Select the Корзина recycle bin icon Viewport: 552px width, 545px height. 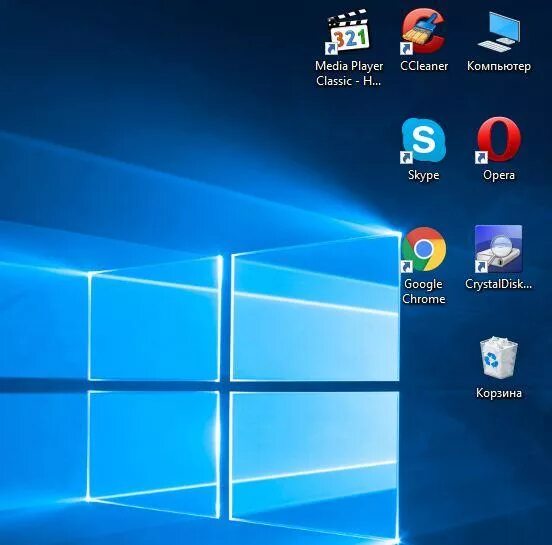(x=498, y=357)
